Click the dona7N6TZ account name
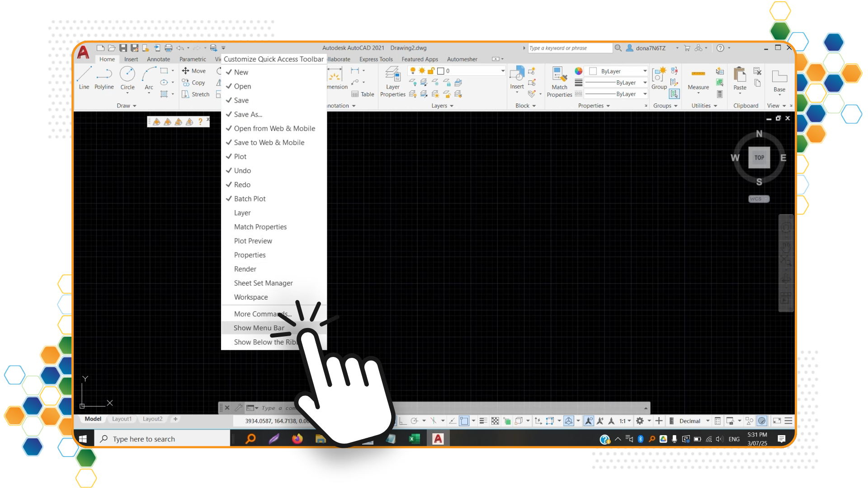The image size is (868, 488). 651,48
